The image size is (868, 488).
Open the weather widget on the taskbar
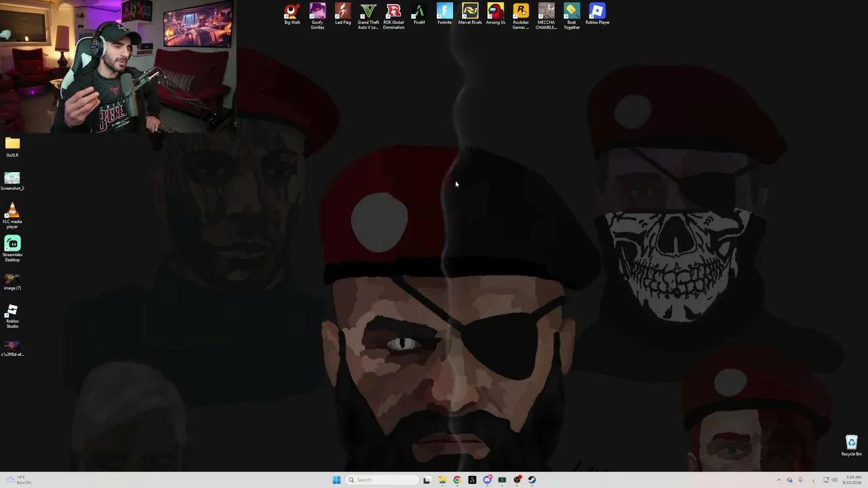click(19, 480)
